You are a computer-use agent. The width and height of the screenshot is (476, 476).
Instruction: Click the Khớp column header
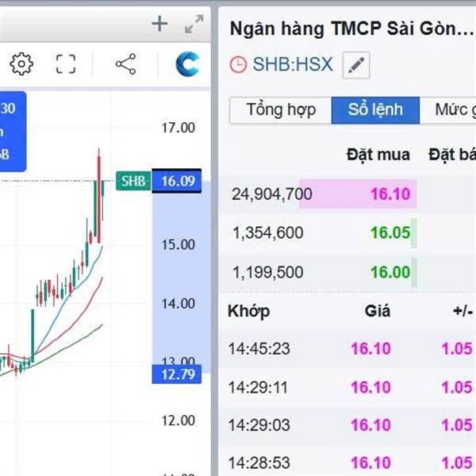tap(248, 312)
